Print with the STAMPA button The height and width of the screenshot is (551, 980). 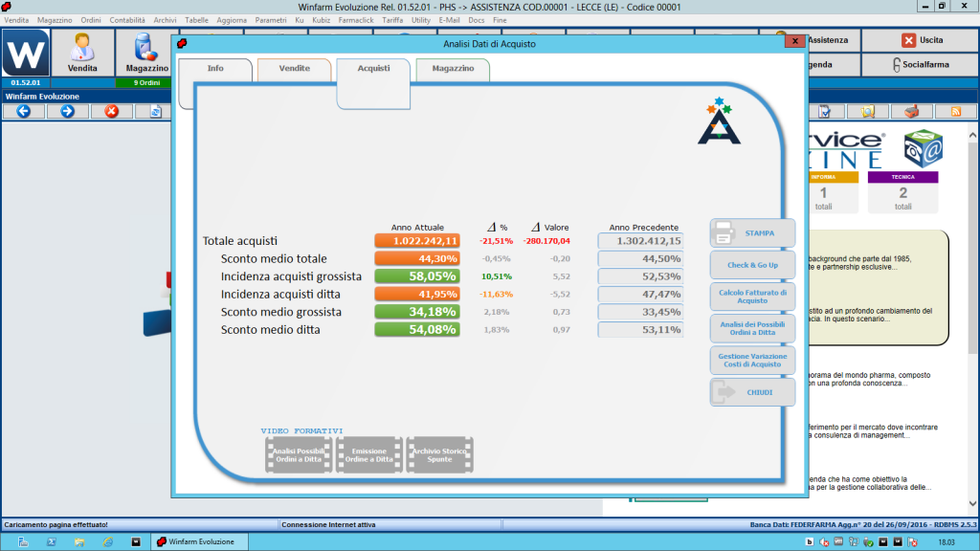click(752, 233)
